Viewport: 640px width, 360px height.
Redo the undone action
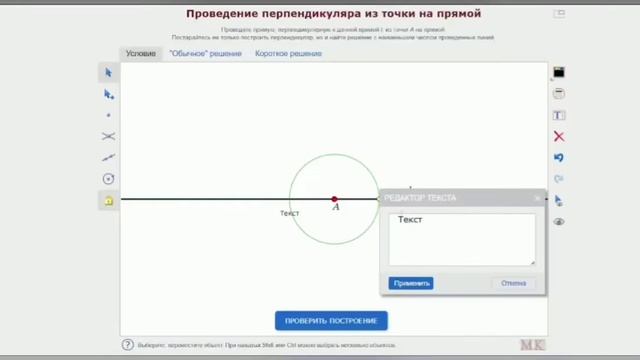[x=559, y=179]
